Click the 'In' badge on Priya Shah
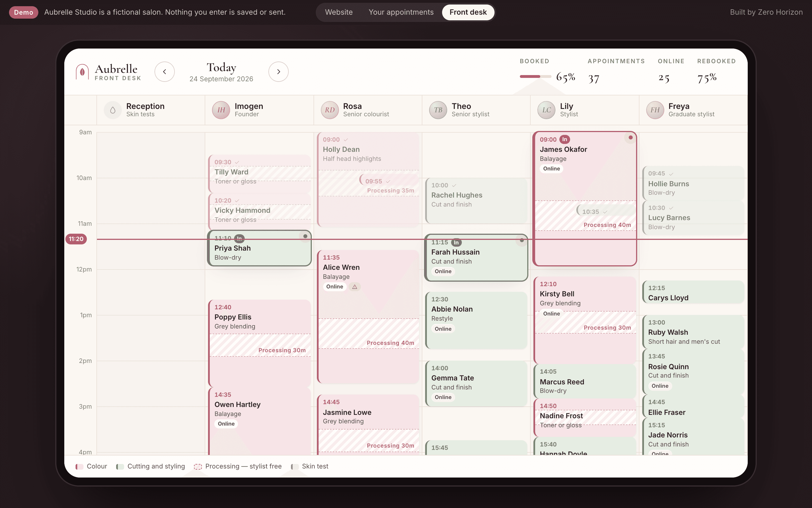 (239, 238)
